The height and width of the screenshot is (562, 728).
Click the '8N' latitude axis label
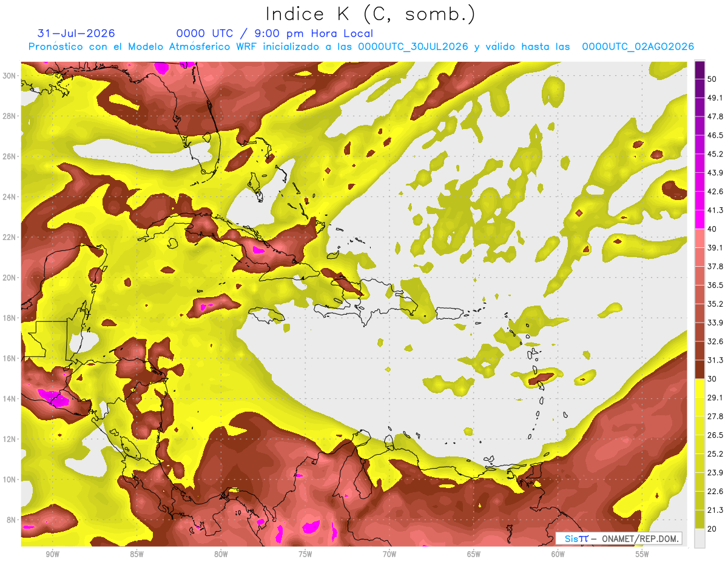(x=12, y=520)
